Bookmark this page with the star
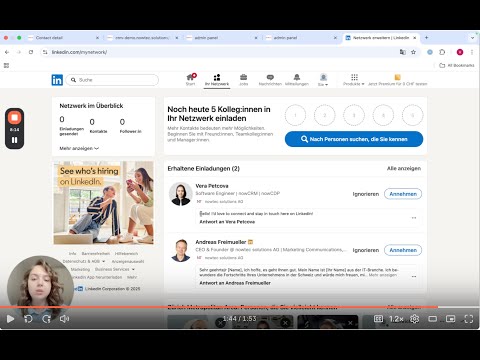The width and height of the screenshot is (480, 360). click(414, 52)
